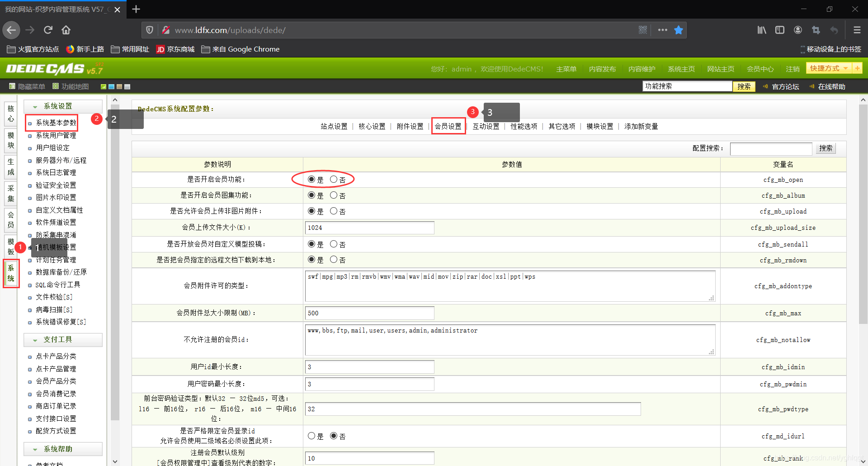Switch to the 附件设置 tab
Image resolution: width=868 pixels, height=466 pixels.
coord(410,127)
